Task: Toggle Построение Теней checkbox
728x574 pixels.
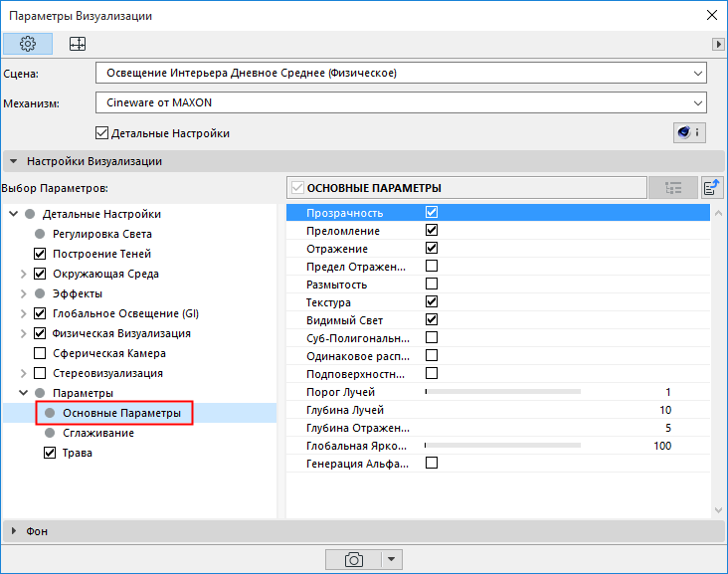Action: (x=40, y=254)
